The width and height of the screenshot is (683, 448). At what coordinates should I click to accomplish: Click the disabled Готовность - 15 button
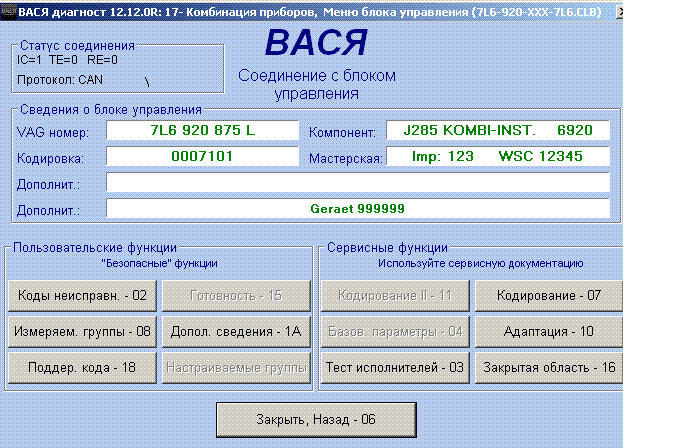[236, 295]
